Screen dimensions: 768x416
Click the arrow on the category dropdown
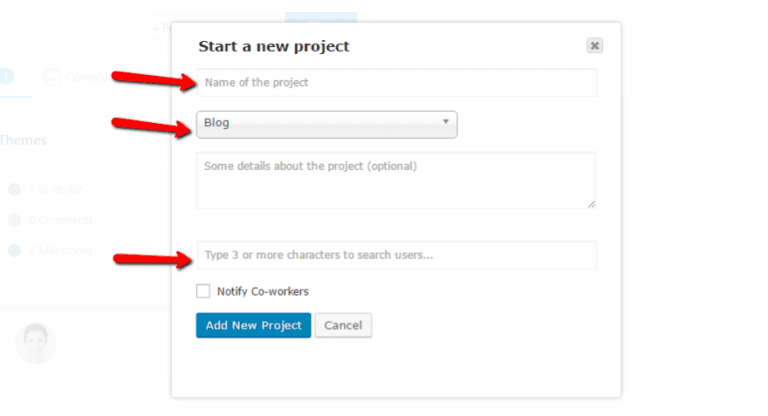[x=445, y=123]
